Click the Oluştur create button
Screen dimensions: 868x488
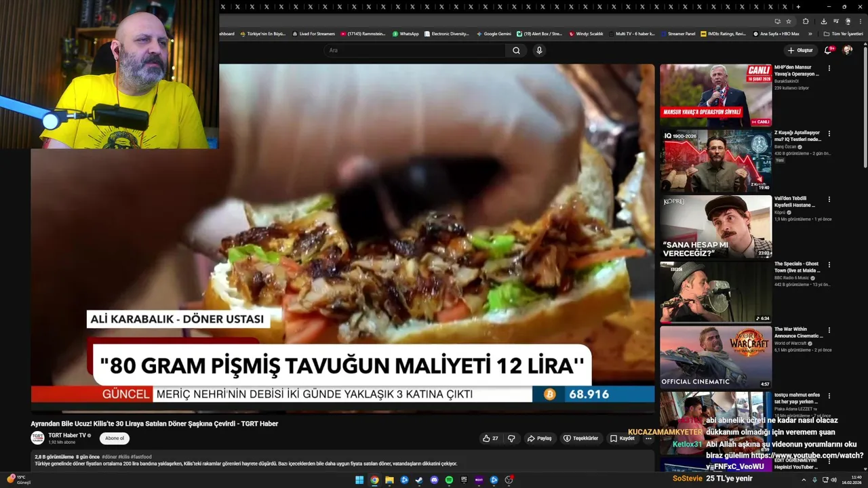pos(800,50)
